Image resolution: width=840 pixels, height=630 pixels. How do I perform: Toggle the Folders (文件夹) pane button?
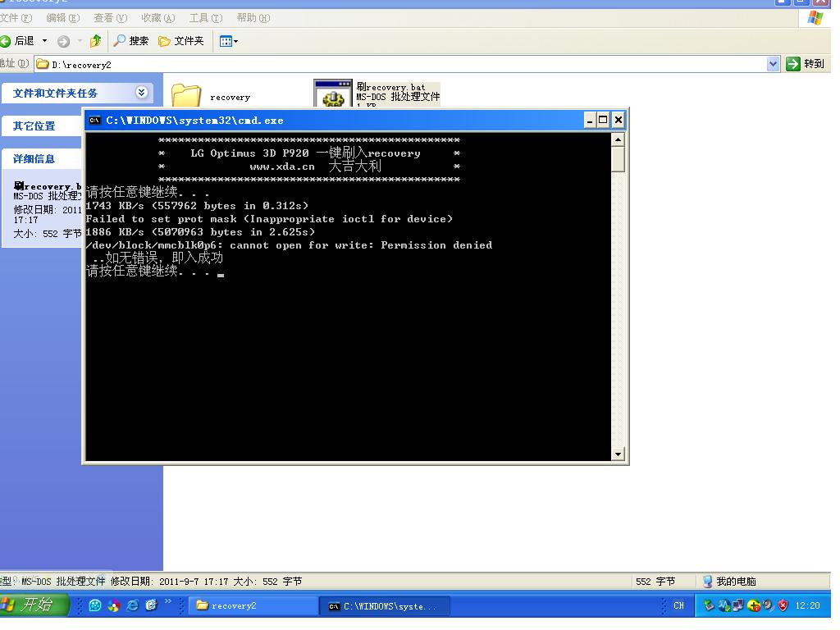click(x=180, y=41)
